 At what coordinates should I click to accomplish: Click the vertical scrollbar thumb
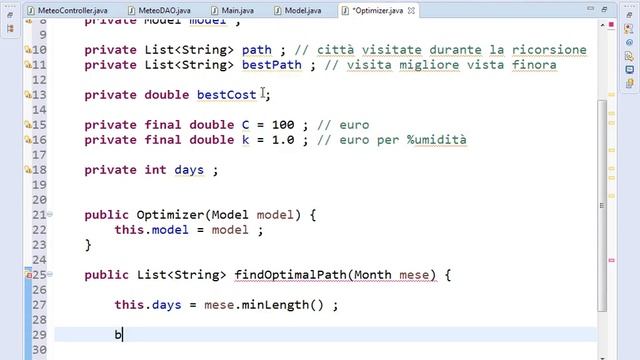(x=602, y=205)
